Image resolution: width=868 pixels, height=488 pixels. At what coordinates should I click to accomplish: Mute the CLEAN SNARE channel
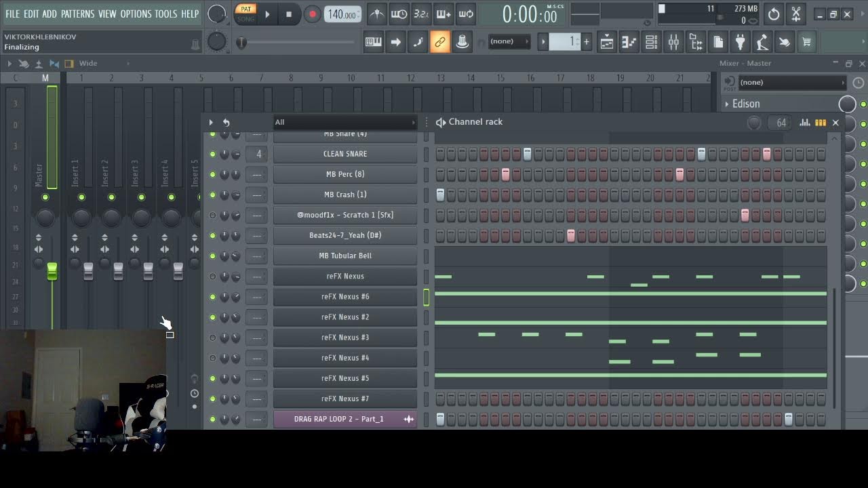[x=212, y=155]
